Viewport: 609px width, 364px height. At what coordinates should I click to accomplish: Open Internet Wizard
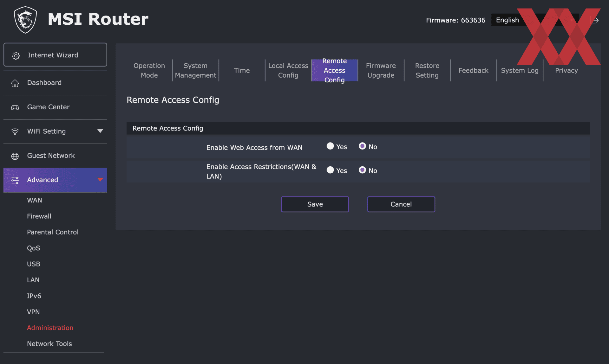pos(55,55)
